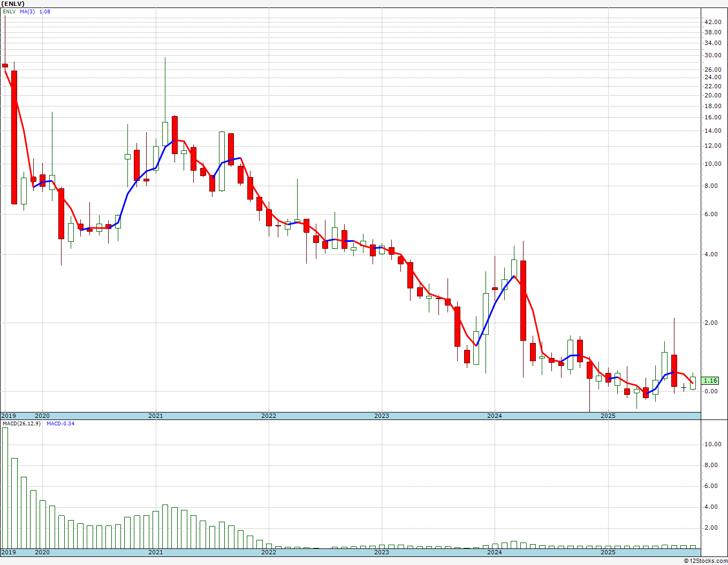Click the tallest first MACD histogram bar
Image resolution: width=728 pixels, height=565 pixels.
tap(5, 487)
